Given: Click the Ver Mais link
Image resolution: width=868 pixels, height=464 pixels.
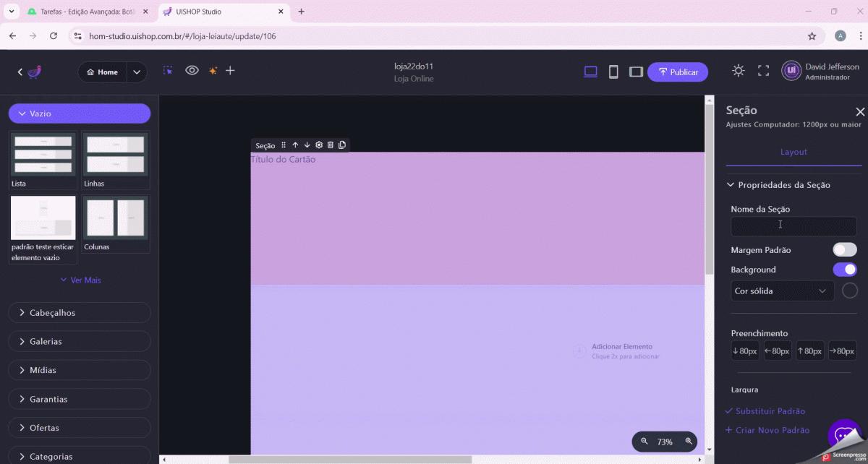Looking at the screenshot, I should pos(80,280).
